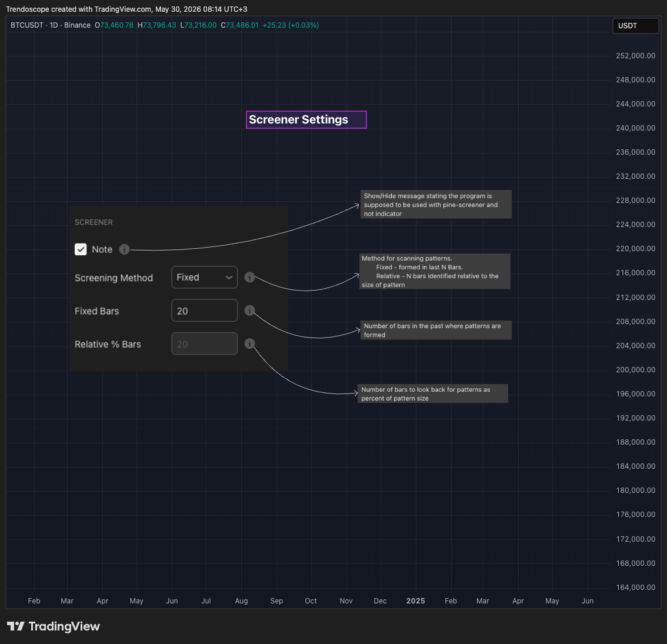Viewport: 667px width, 644px height.
Task: Open the Screening Method dropdown showing Fixed
Action: (x=204, y=278)
